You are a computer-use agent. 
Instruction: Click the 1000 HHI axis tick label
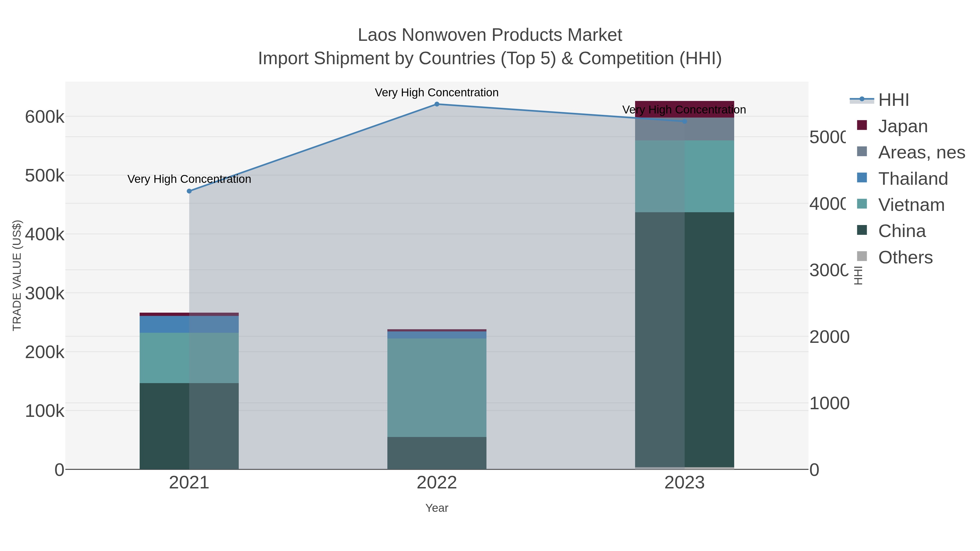click(x=829, y=403)
